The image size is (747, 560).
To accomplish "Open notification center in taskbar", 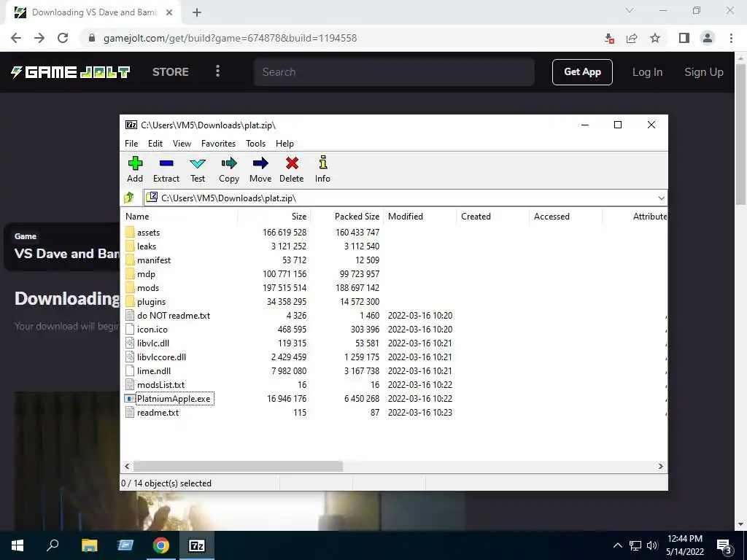I will click(724, 546).
